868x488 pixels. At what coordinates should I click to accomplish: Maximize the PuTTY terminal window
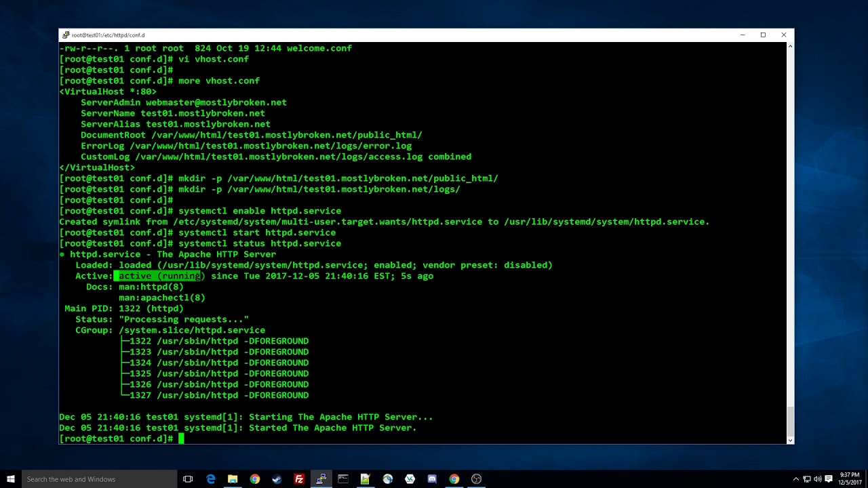tap(763, 35)
